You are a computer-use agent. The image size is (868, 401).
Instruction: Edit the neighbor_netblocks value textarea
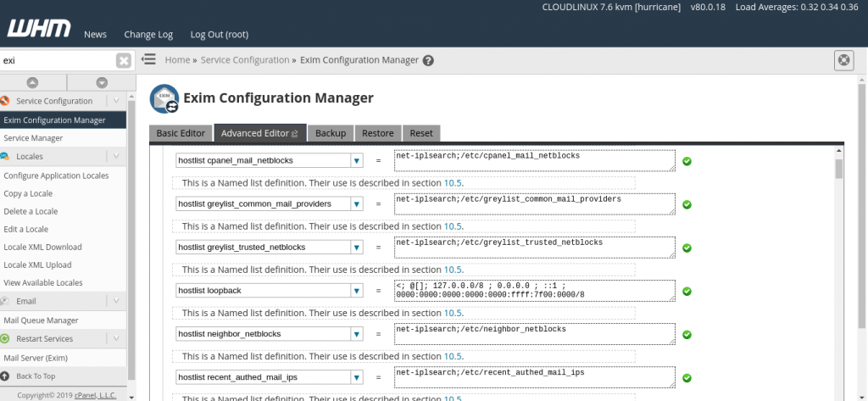[x=535, y=334]
